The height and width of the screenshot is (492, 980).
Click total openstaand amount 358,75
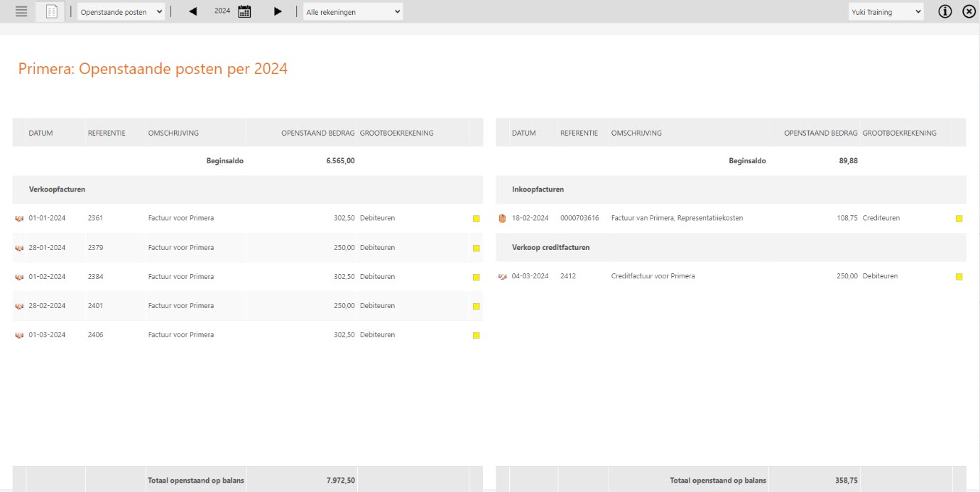[846, 481]
